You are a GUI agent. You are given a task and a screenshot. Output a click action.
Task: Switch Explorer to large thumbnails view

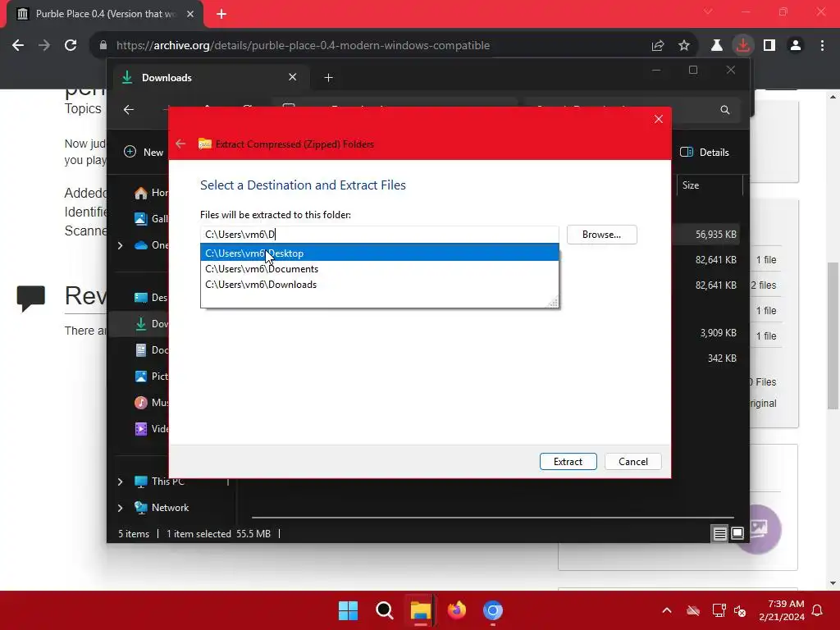coord(737,533)
